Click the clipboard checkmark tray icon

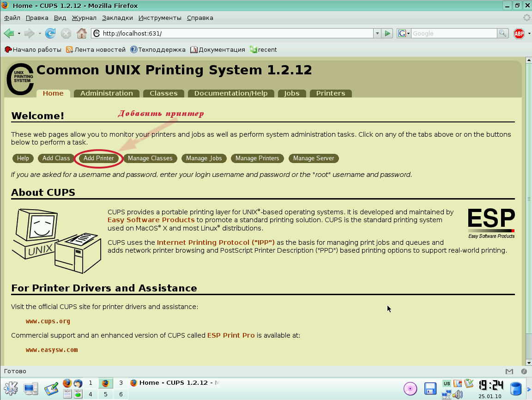click(469, 383)
